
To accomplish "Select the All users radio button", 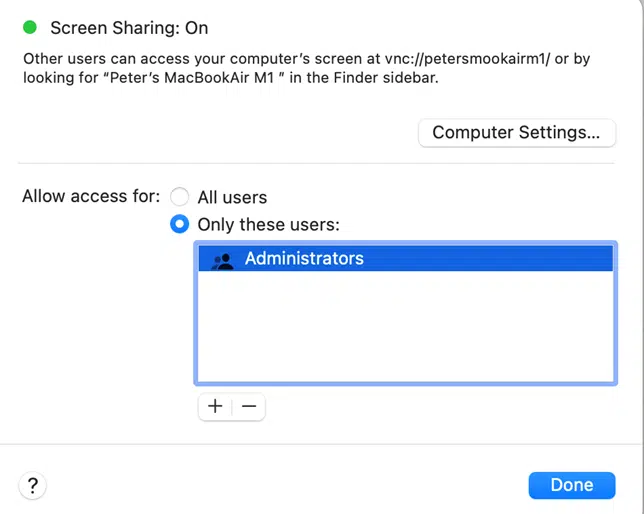I will point(179,196).
